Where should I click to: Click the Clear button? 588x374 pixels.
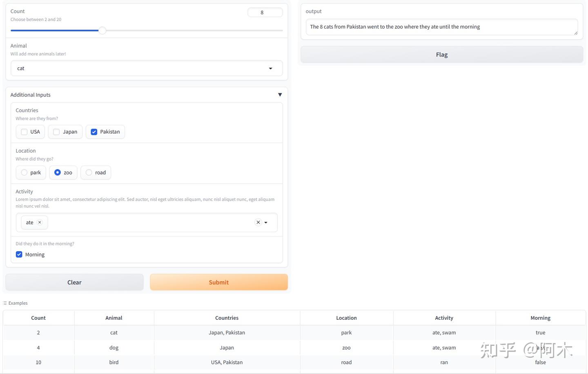tap(74, 282)
